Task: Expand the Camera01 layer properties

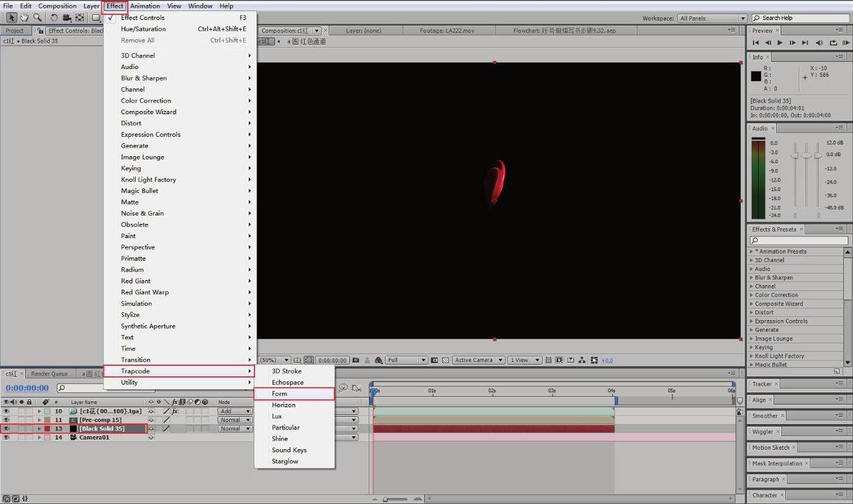Action: click(39, 437)
